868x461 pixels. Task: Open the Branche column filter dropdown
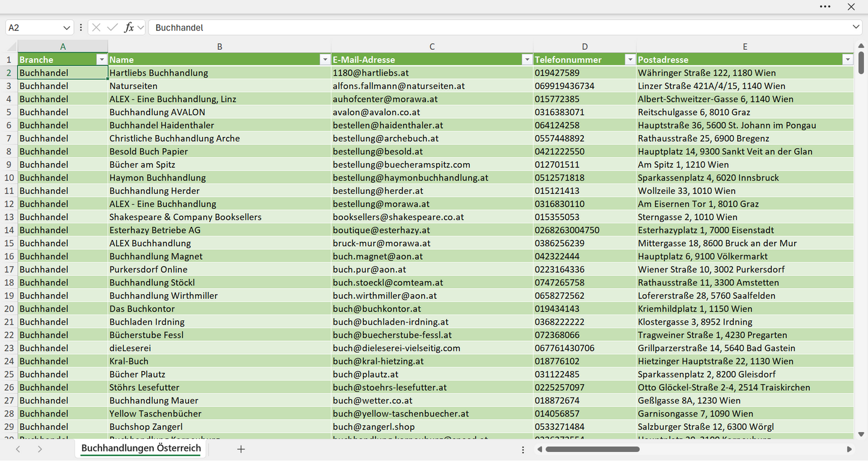pos(102,59)
